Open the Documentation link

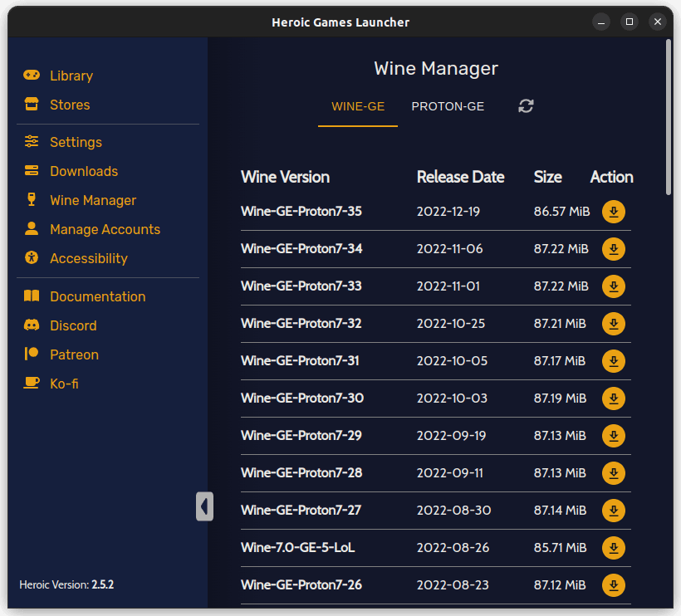coord(97,296)
